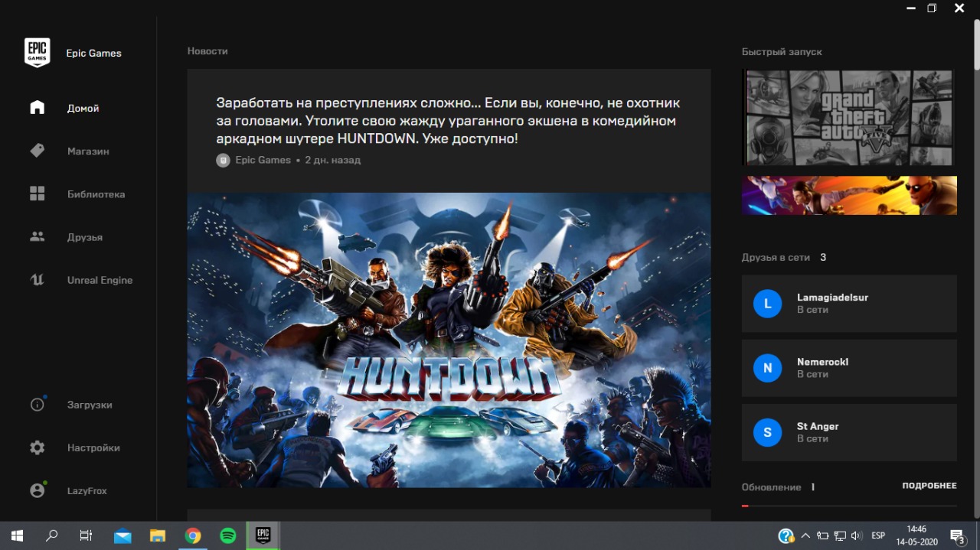The width and height of the screenshot is (980, 550).
Task: Open File Explorer from the taskbar
Action: tap(158, 535)
